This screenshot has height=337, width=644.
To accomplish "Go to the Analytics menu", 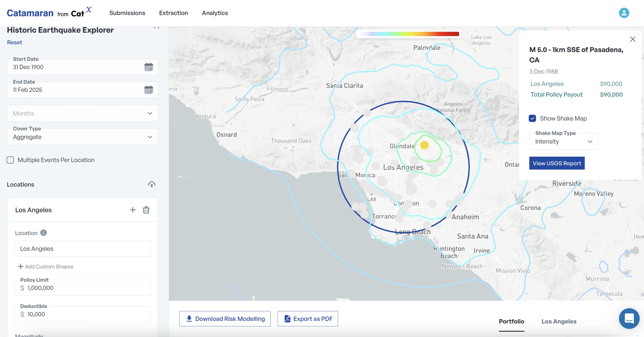I will point(215,13).
